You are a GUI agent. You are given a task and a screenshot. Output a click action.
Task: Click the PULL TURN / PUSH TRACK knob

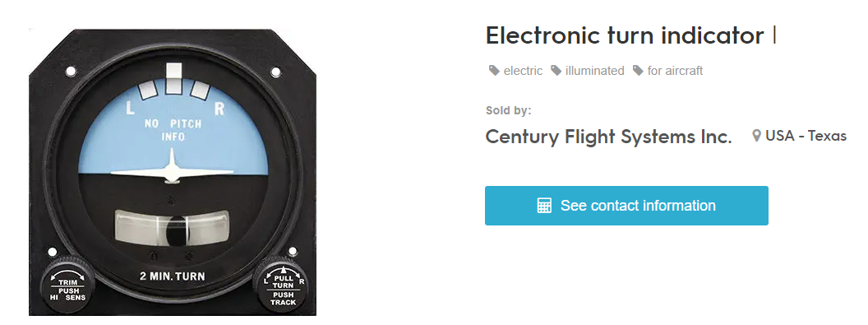coord(283,286)
